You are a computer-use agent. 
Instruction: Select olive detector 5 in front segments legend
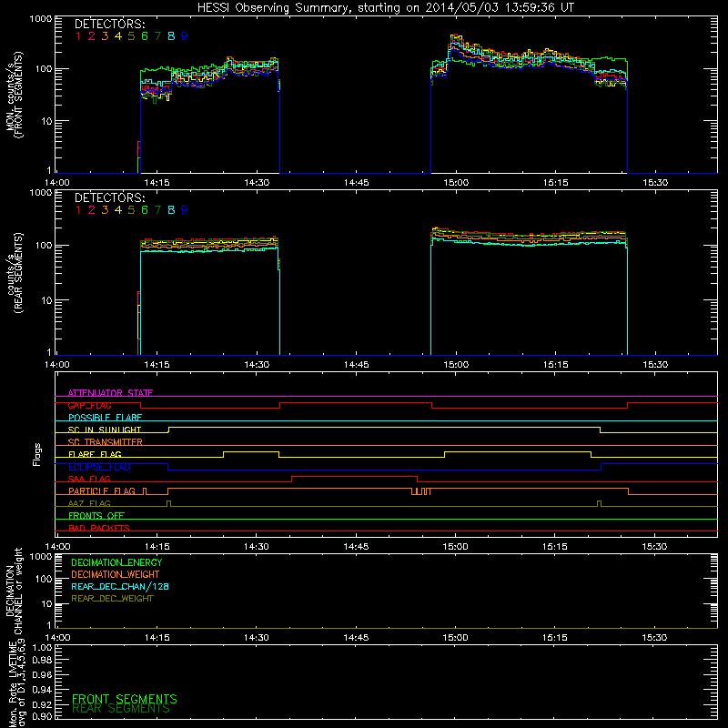coord(131,36)
